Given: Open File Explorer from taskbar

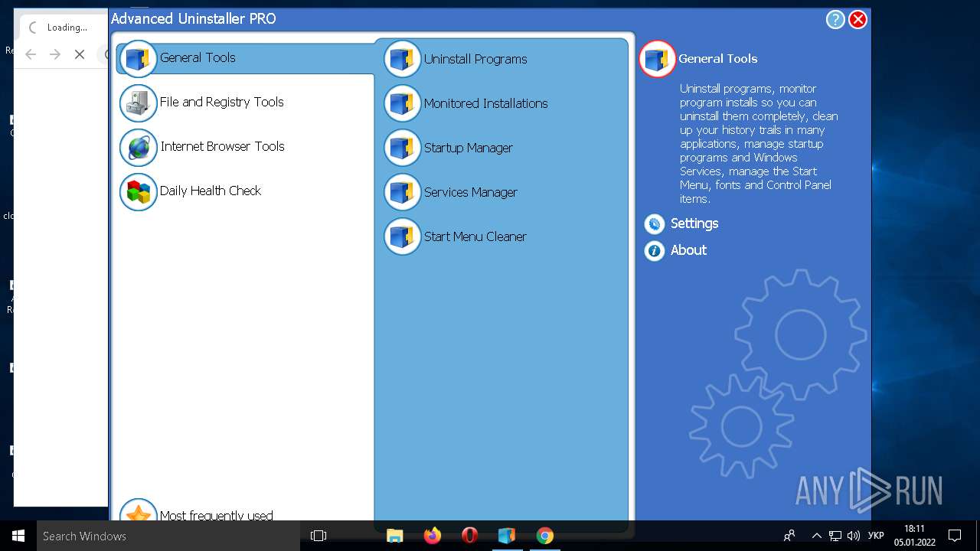Looking at the screenshot, I should click(395, 536).
